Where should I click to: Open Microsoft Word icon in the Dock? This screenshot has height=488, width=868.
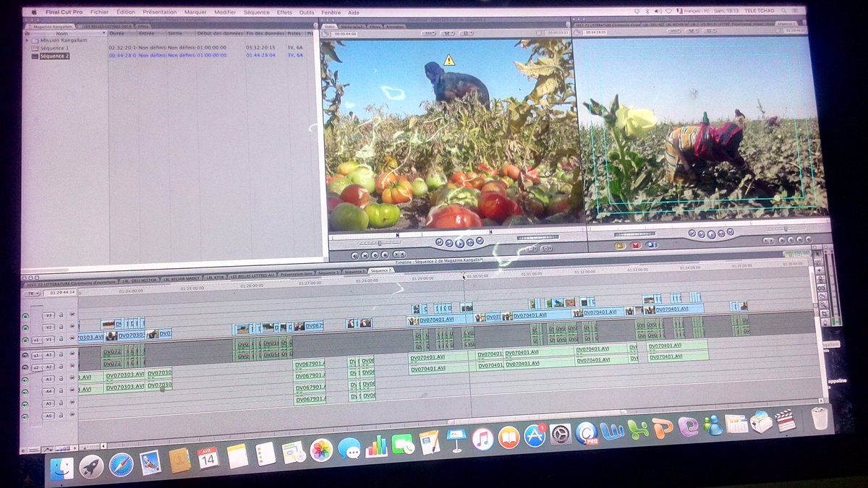click(612, 431)
